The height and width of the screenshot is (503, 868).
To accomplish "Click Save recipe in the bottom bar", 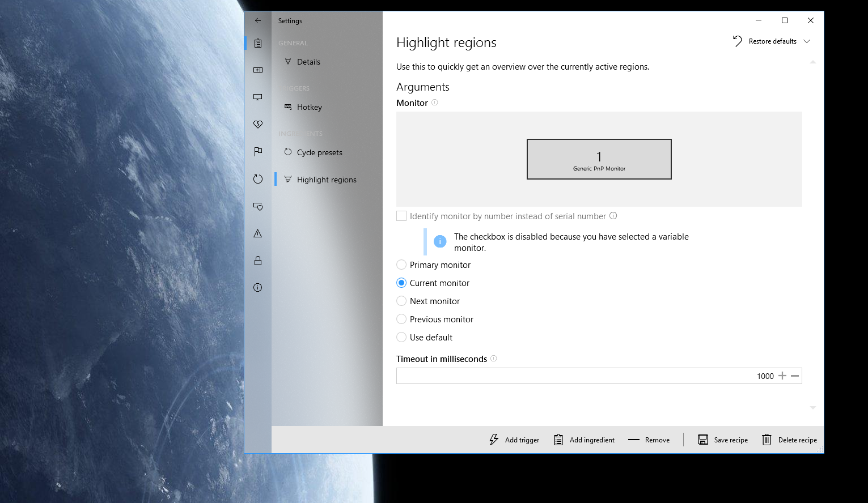I will (722, 440).
